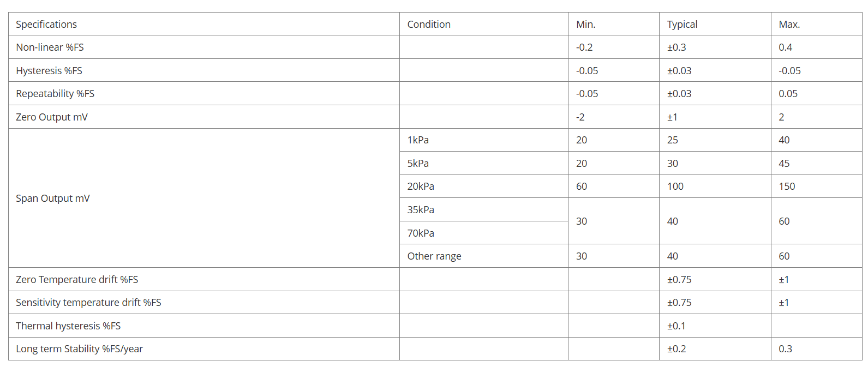Click the Condition column header
868x367 pixels.
pos(429,25)
